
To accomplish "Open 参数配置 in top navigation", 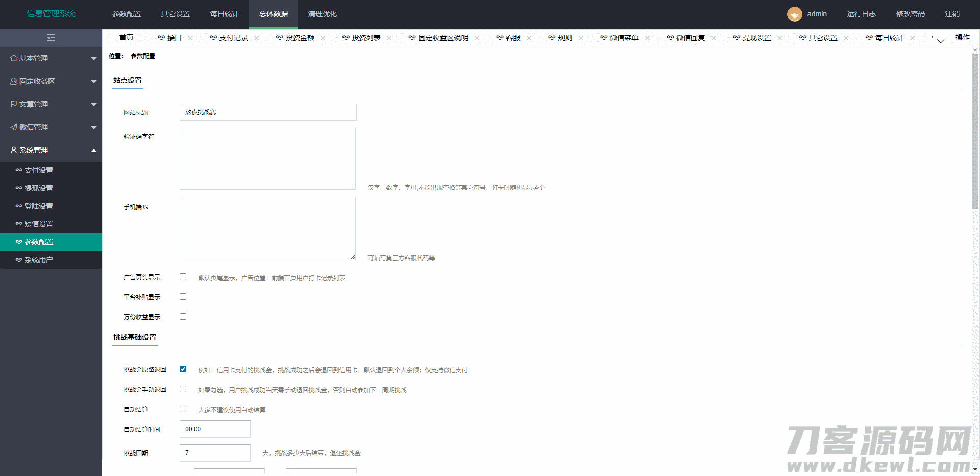I will point(127,14).
